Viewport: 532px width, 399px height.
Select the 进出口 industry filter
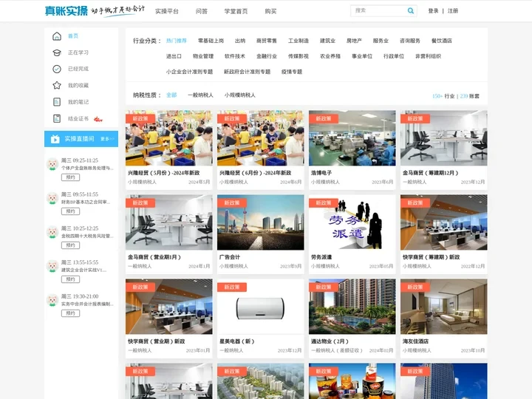pos(174,56)
